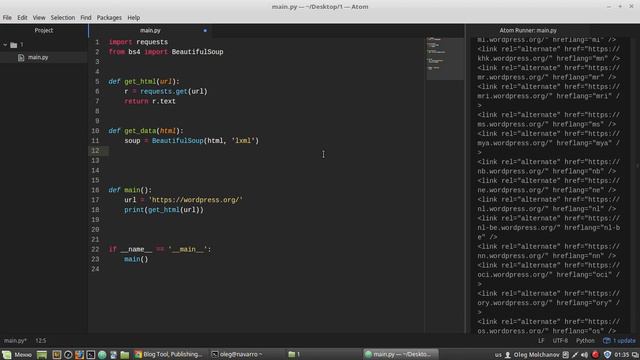The height and width of the screenshot is (360, 640).
Task: Open the Help menu
Action: [x=133, y=18]
